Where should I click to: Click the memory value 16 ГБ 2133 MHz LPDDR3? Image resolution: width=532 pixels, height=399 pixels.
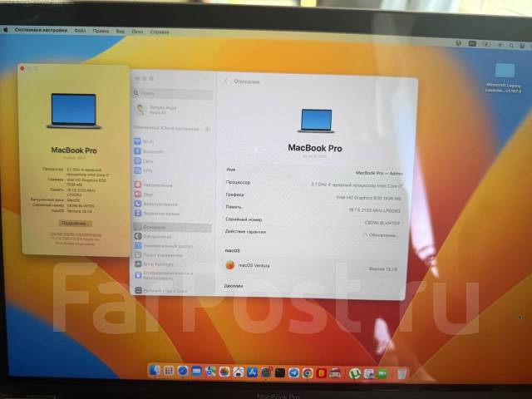(x=374, y=210)
